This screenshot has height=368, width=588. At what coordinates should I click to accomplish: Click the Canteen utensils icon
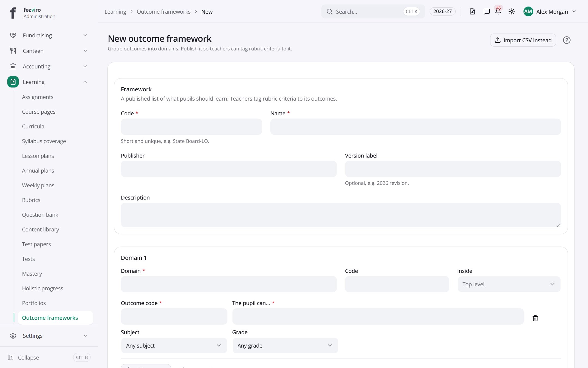click(x=13, y=51)
